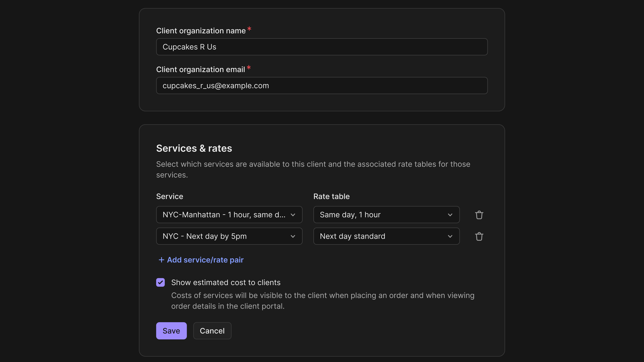Click the chevron on the Same day, 1 hour dropdown
The image size is (644, 362).
point(450,215)
